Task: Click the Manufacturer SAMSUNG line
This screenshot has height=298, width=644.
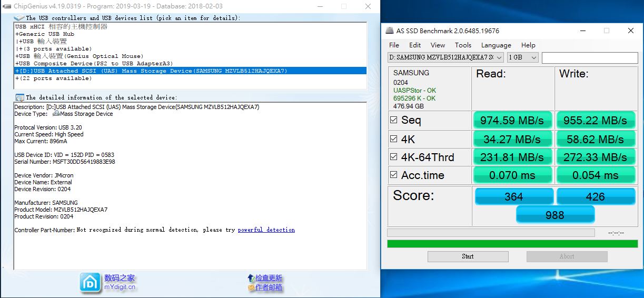Action: coord(46,203)
